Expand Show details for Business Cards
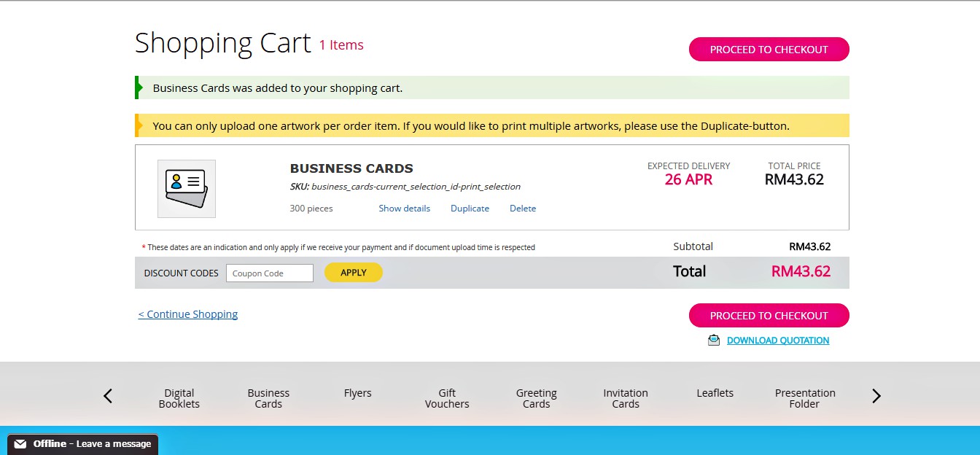Screen dimensions: 980x455 [404, 209]
